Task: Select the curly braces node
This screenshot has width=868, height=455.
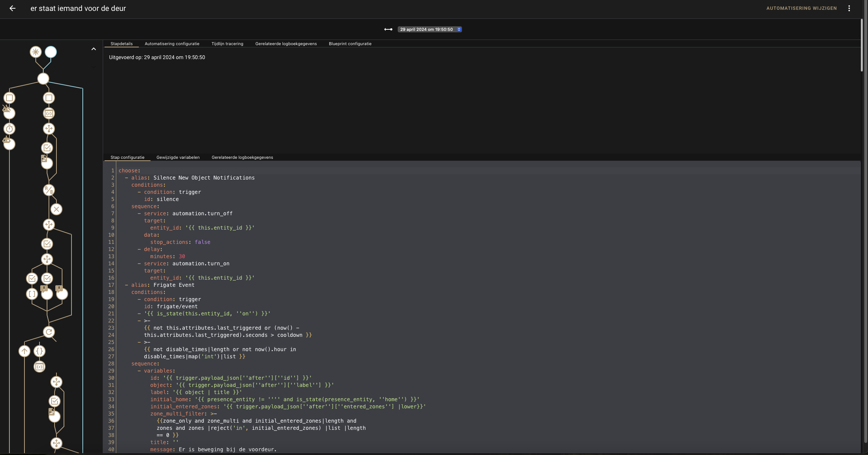Action: pyautogui.click(x=40, y=351)
